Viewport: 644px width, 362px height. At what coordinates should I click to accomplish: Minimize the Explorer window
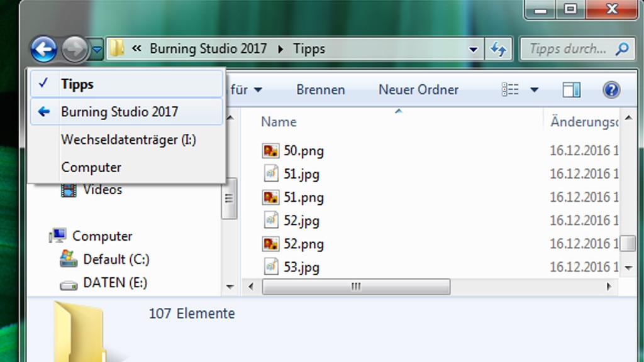[540, 9]
